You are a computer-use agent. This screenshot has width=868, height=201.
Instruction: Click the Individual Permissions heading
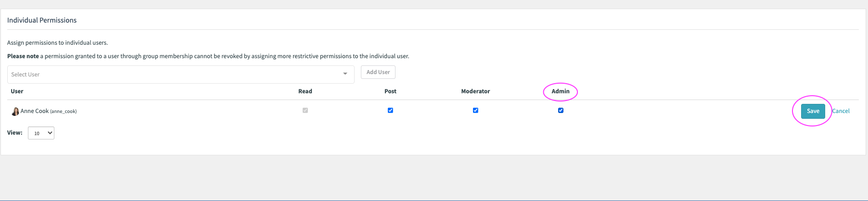[x=42, y=20]
